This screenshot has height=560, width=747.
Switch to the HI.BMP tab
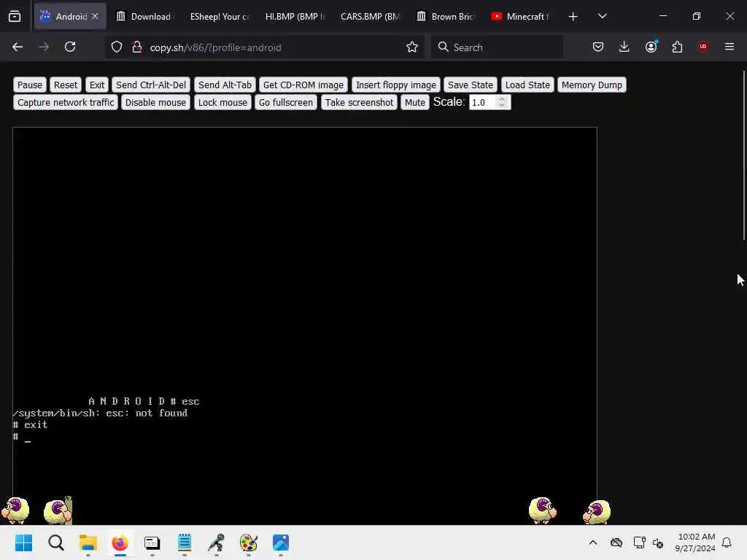coord(295,16)
